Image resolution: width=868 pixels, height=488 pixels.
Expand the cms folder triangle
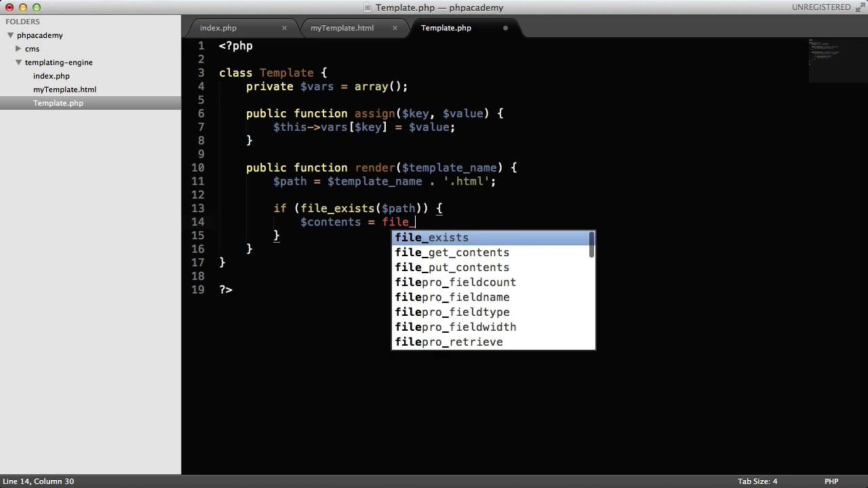pyautogui.click(x=18, y=49)
